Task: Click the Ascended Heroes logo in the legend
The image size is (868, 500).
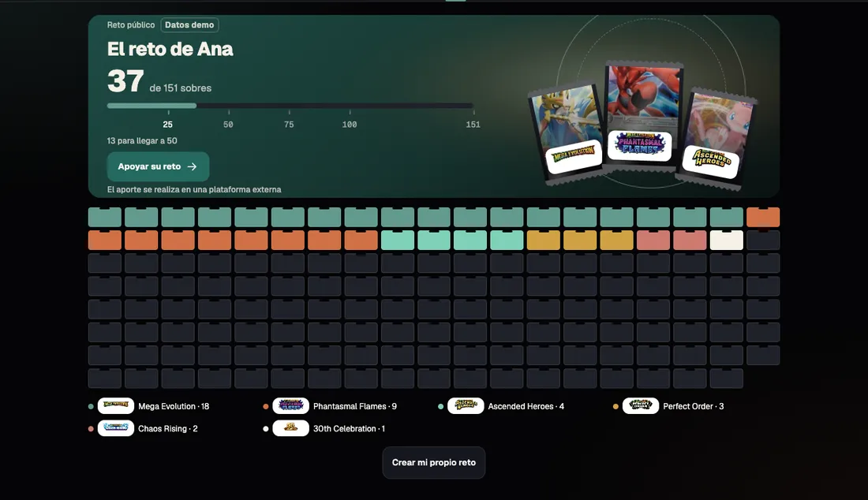Action: [466, 406]
